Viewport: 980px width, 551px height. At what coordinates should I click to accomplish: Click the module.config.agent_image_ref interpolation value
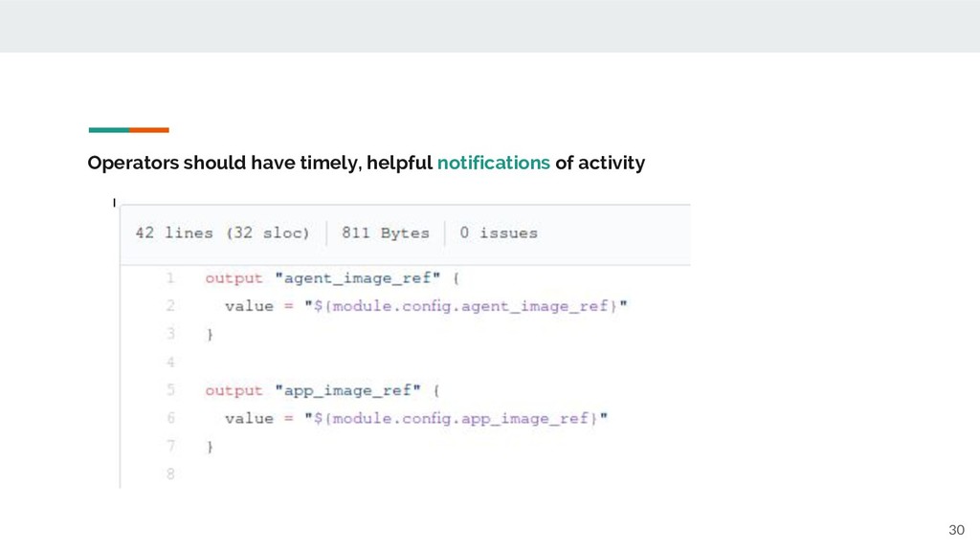coord(466,306)
